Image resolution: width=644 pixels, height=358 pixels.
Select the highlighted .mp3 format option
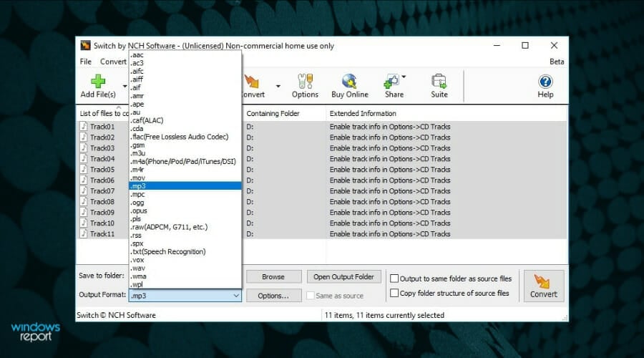(185, 185)
